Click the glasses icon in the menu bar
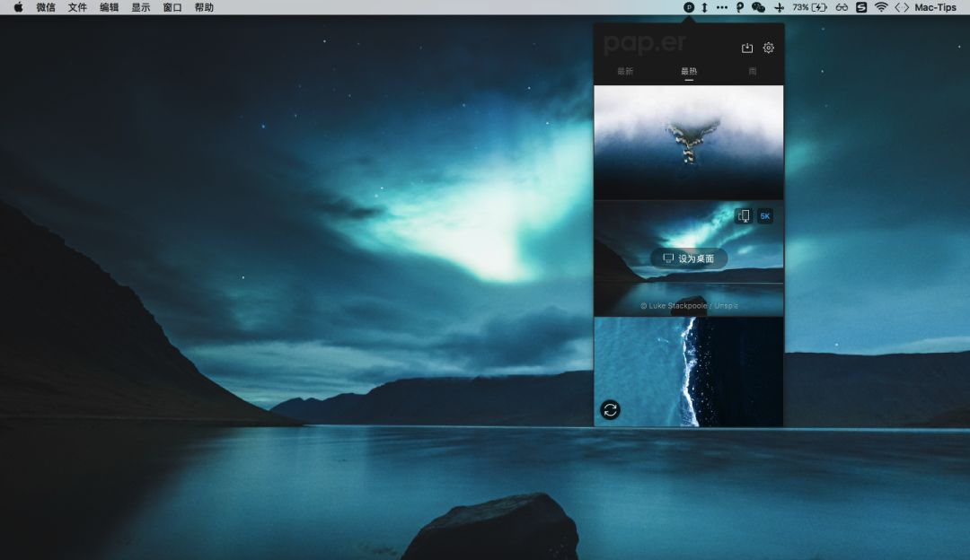Screen dimensions: 970x560 [842, 7]
